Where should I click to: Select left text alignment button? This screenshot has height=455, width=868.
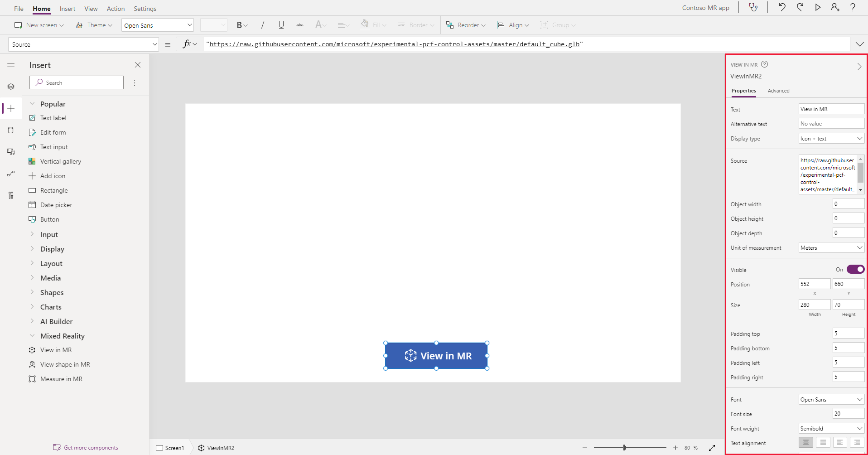click(x=840, y=442)
